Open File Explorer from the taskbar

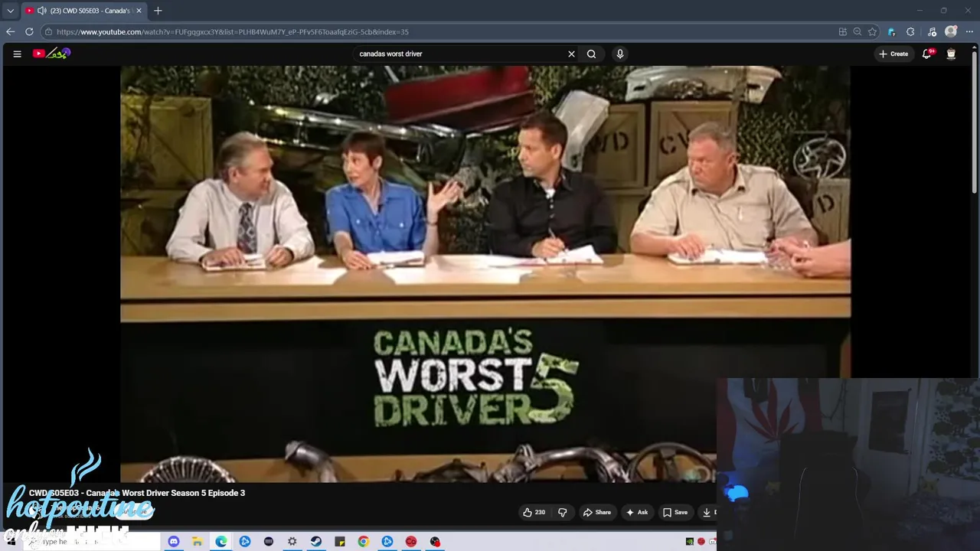click(x=197, y=542)
